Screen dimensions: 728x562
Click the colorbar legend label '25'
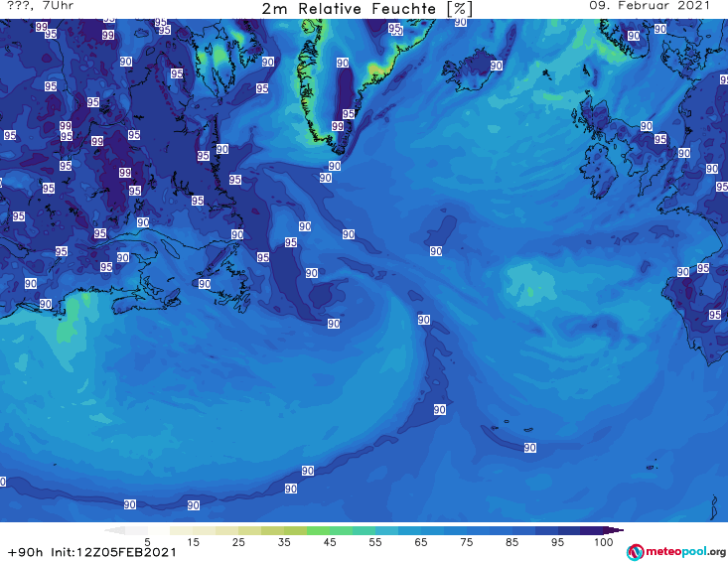coord(238,542)
